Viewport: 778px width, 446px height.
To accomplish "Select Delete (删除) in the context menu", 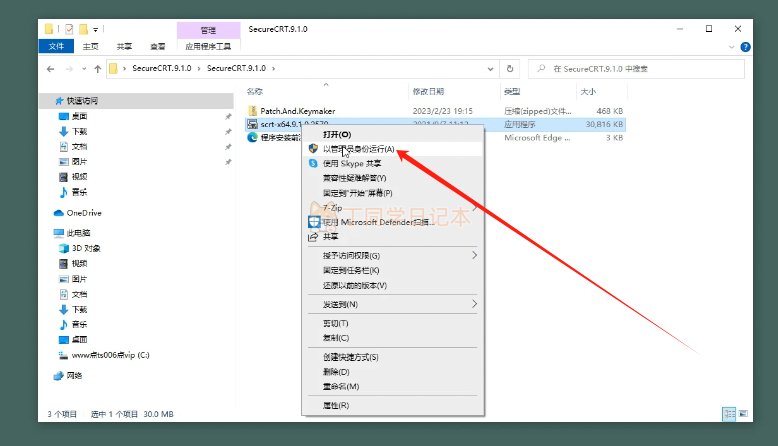I will (x=392, y=372).
